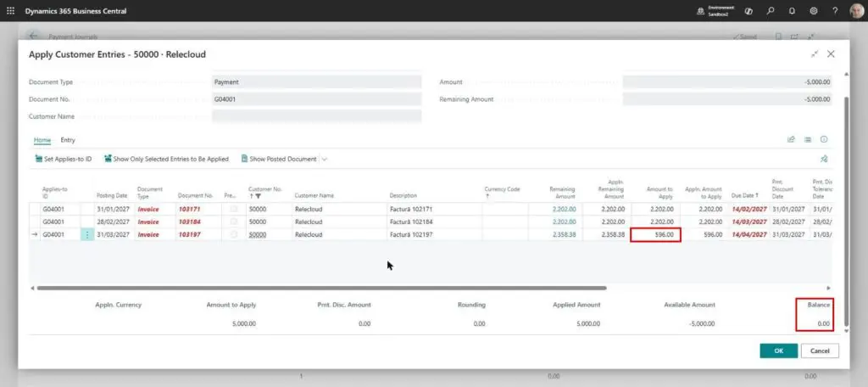Viewport: 868px width, 387px height.
Task: Open the notifications bell
Action: (792, 10)
